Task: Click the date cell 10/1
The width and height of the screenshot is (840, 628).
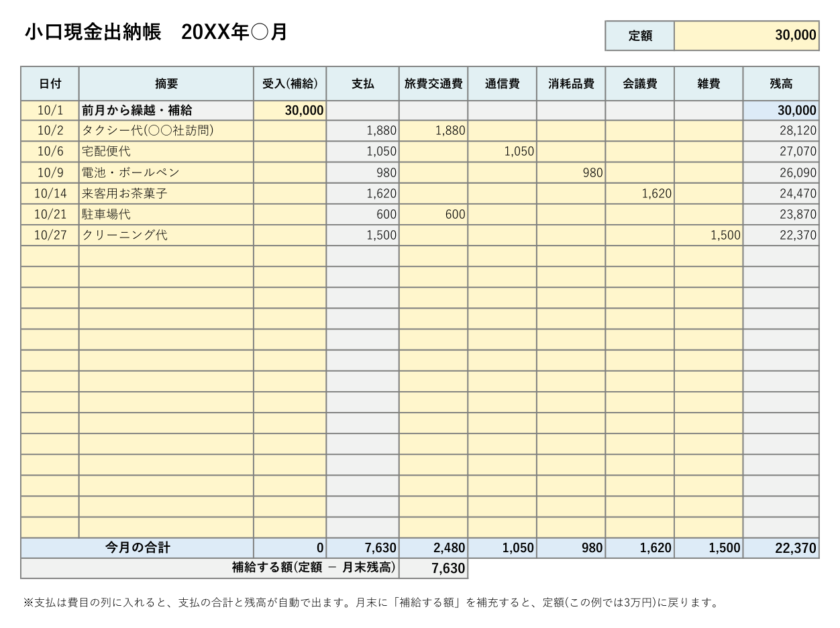Action: (50, 110)
